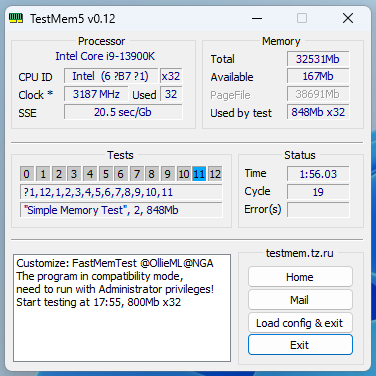Viewport: 376px width, 376px height.
Task: Click the Mail button
Action: click(x=300, y=300)
